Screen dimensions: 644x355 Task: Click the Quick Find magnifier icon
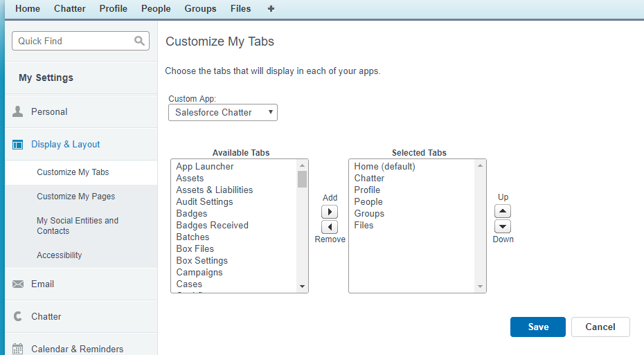point(139,41)
